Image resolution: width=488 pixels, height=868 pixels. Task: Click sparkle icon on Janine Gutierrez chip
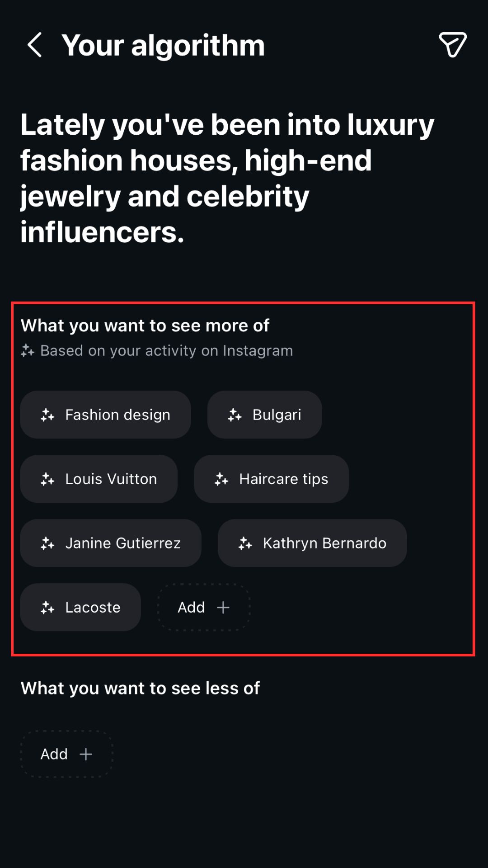tap(47, 543)
